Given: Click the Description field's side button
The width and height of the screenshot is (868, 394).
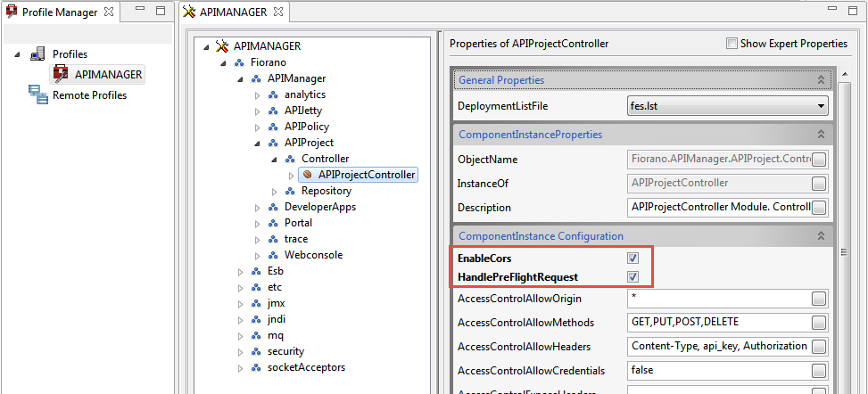Looking at the screenshot, I should (x=819, y=208).
